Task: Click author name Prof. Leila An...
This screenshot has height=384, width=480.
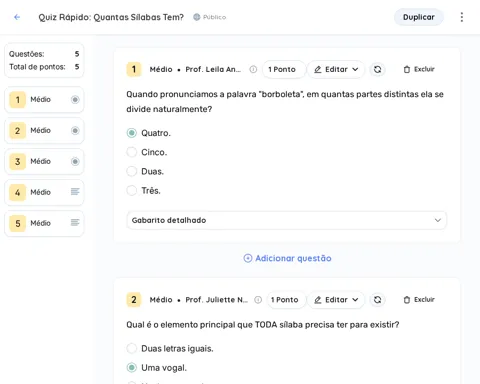Action: (x=213, y=69)
